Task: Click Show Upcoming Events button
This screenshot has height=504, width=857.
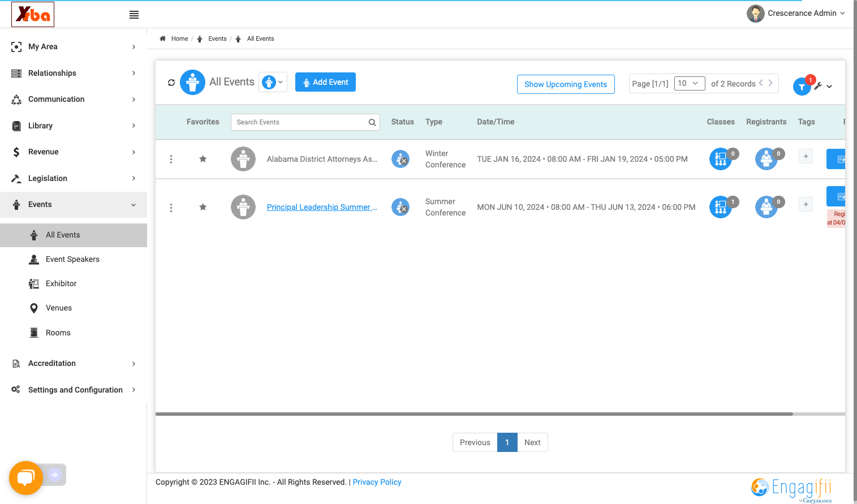Action: pyautogui.click(x=566, y=84)
